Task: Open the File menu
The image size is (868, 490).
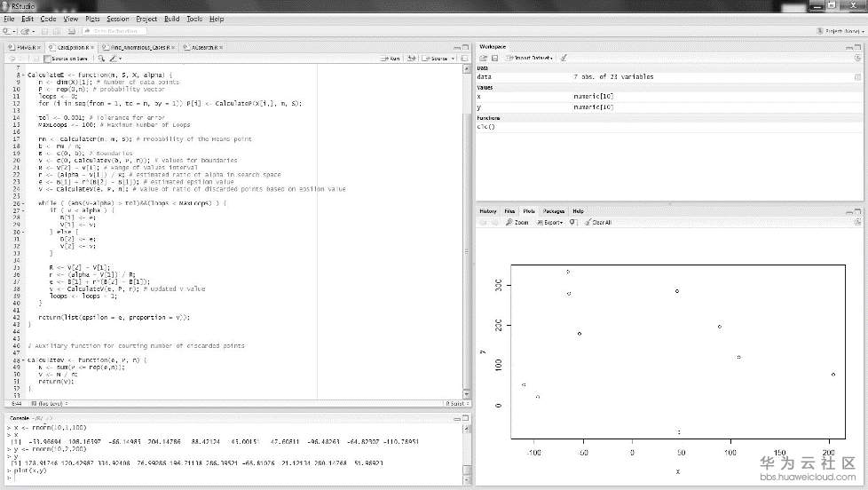Action: pos(9,19)
